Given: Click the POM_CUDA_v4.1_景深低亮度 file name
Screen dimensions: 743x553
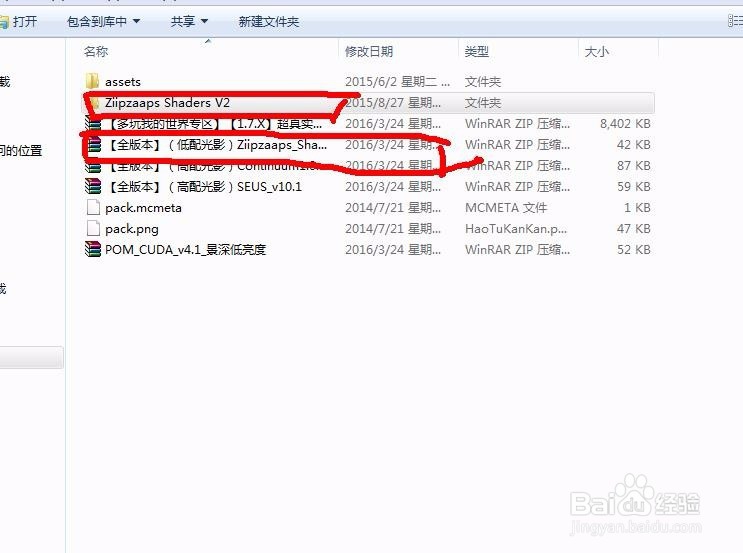Looking at the screenshot, I should coord(185,250).
